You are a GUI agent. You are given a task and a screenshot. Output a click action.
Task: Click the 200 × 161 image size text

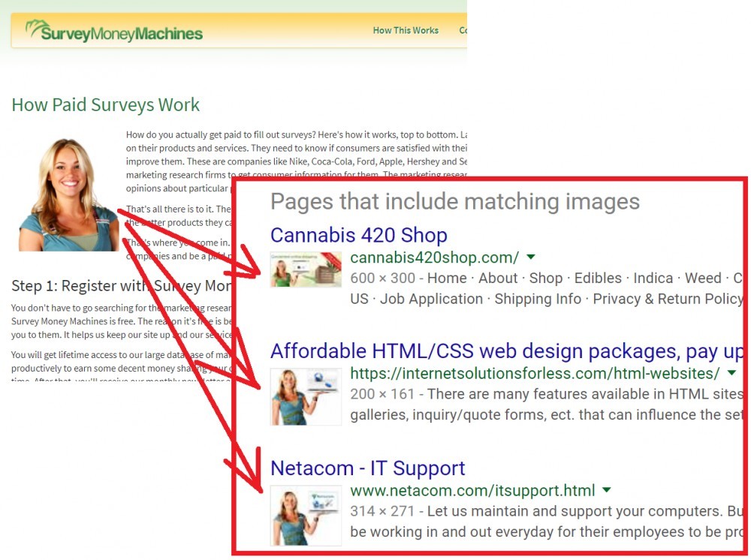[x=382, y=394]
